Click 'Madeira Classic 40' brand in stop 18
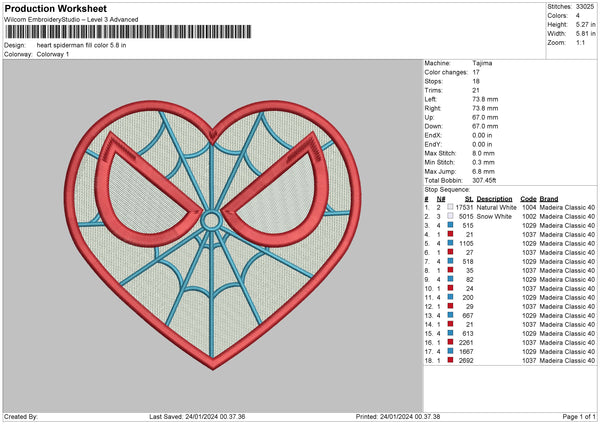The height and width of the screenshot is (424, 600). coord(567,360)
